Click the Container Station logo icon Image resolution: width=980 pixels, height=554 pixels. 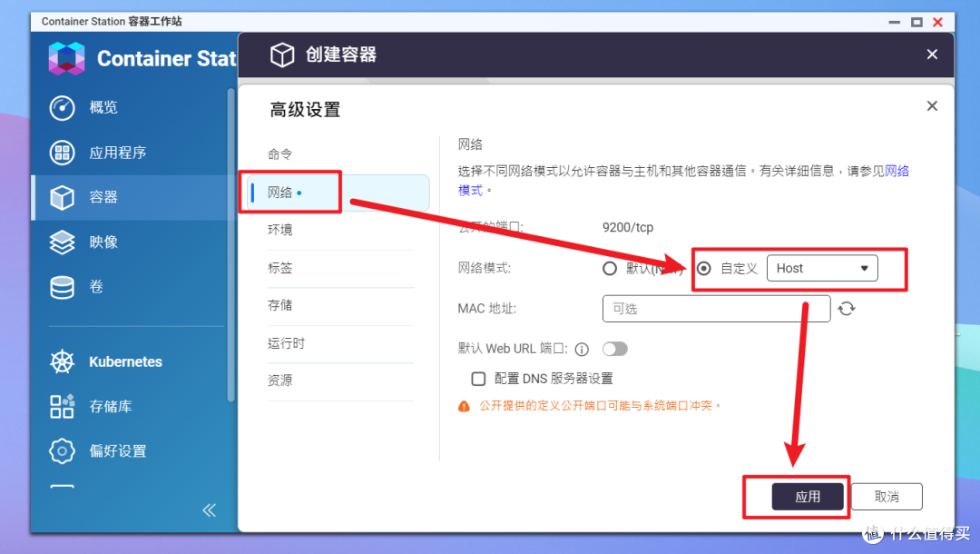pyautogui.click(x=67, y=58)
